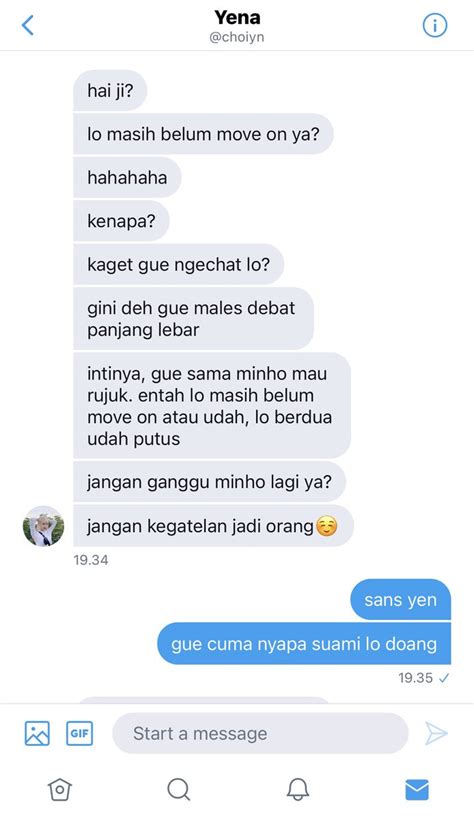Send the message with the paper-plane icon
This screenshot has width=474, height=819.
(x=436, y=733)
